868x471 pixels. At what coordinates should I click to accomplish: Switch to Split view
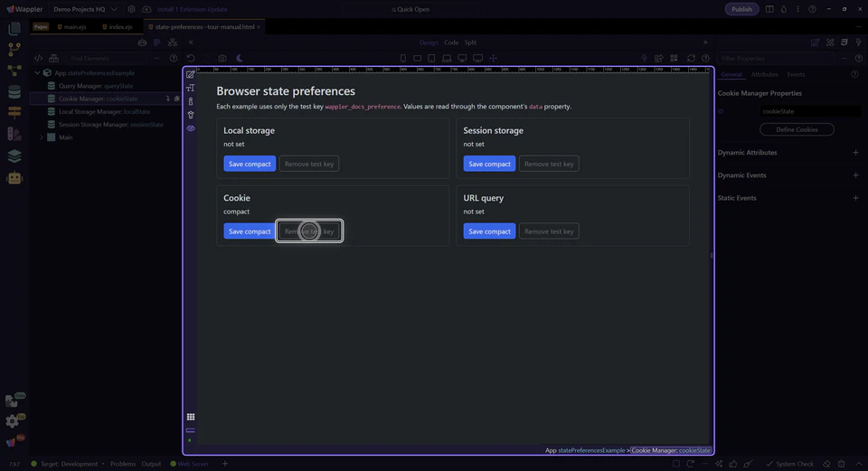click(470, 42)
